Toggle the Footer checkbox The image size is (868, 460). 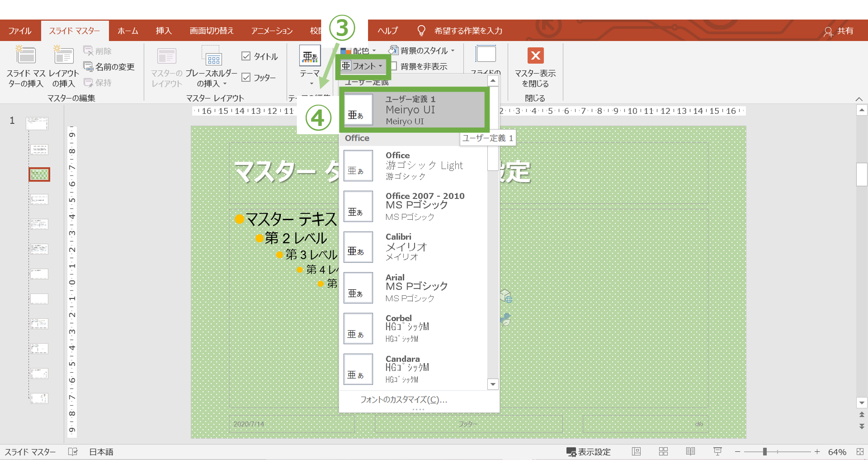coord(246,78)
